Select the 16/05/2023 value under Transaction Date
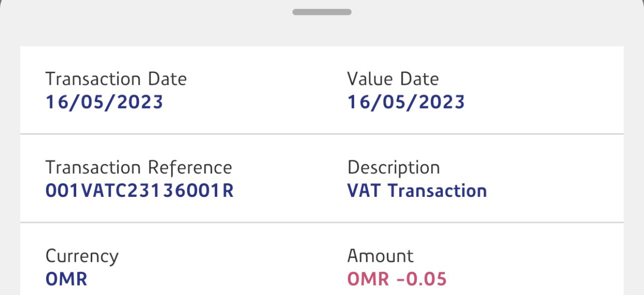 click(x=104, y=102)
